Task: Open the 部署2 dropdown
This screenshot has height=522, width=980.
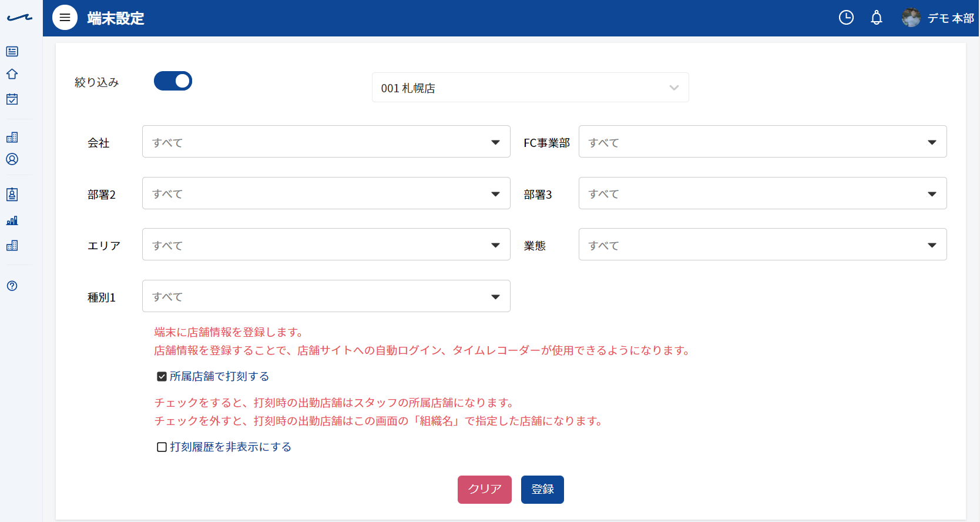Action: click(326, 193)
